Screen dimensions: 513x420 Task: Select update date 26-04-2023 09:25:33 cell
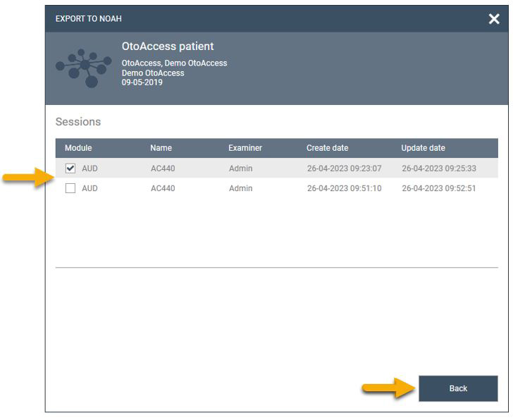[439, 168]
